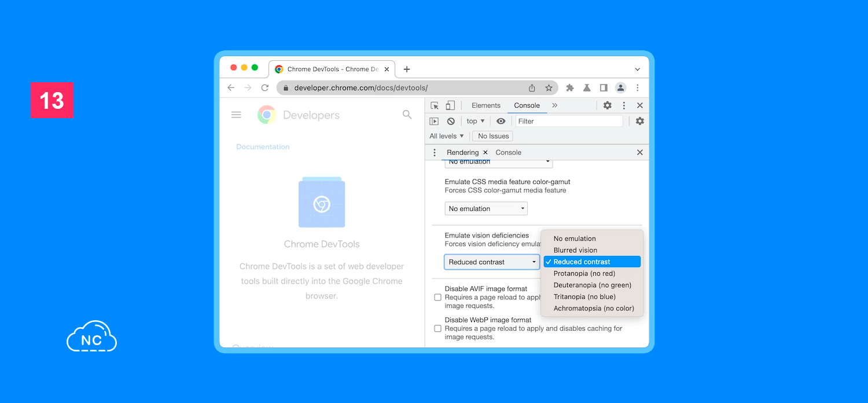Open the Documentation link
Screen dimensions: 868x403
[x=263, y=147]
